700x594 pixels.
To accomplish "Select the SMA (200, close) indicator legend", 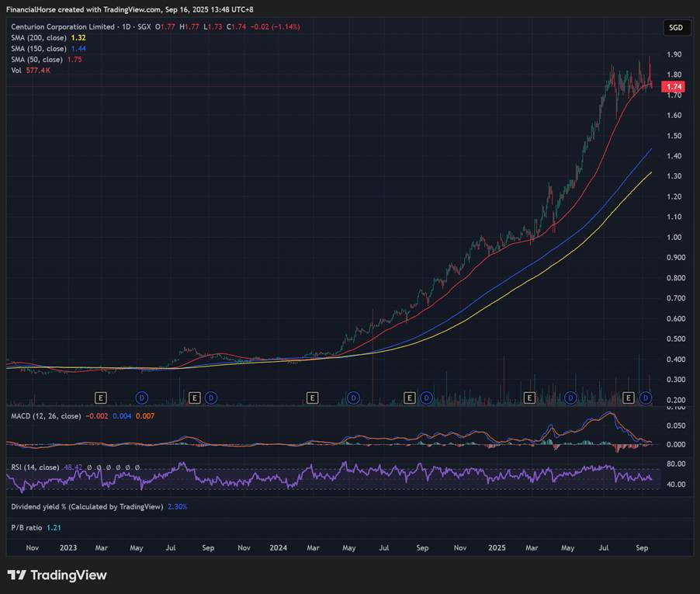I will 39,38.
